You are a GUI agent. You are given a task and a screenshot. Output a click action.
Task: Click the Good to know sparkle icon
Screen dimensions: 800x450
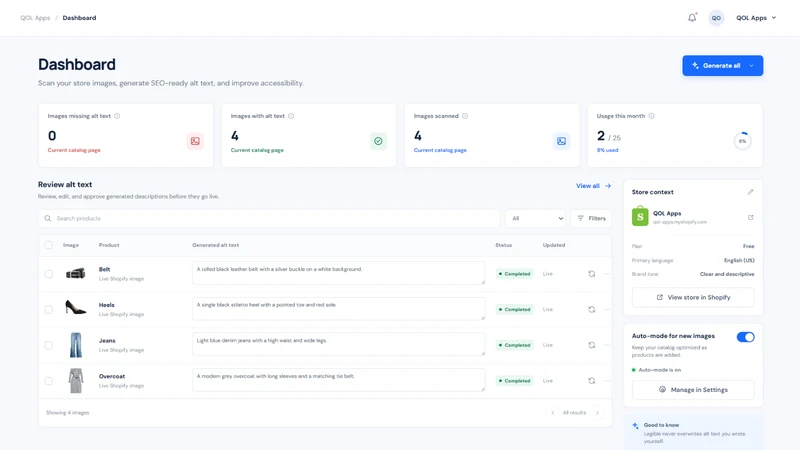point(635,426)
